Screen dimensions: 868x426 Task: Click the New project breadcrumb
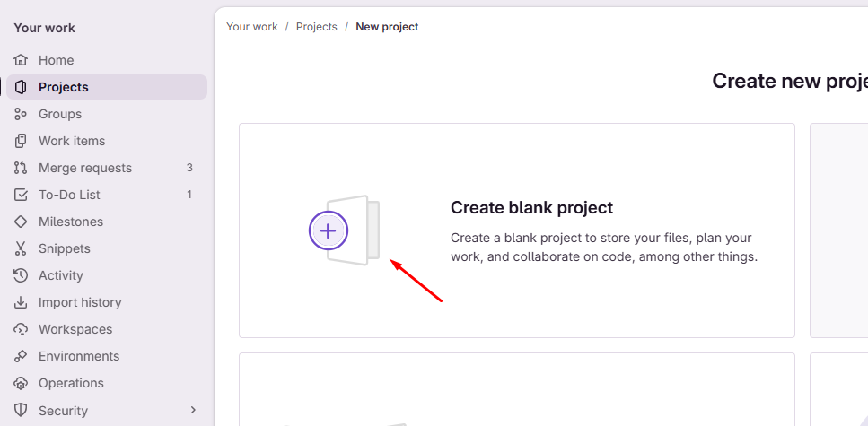coord(387,27)
